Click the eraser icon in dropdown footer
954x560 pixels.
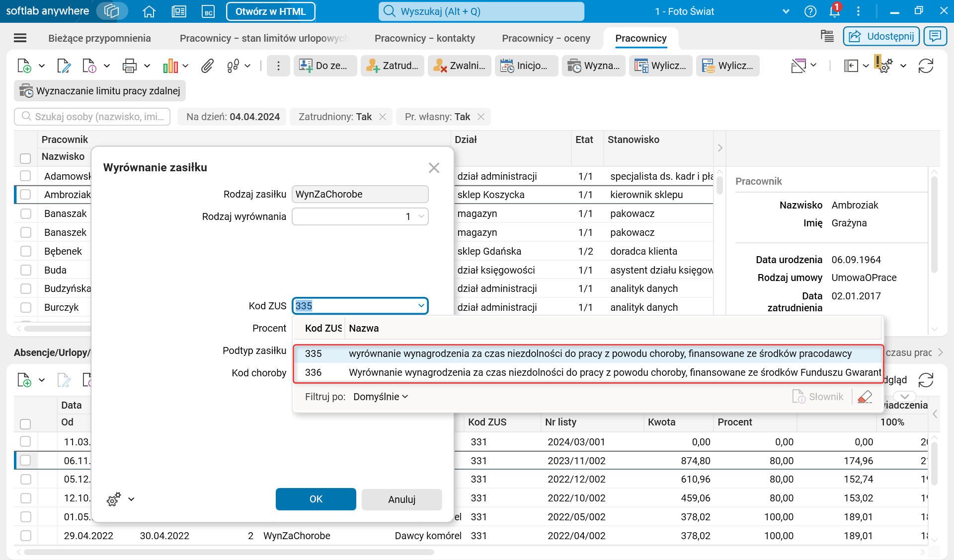865,397
